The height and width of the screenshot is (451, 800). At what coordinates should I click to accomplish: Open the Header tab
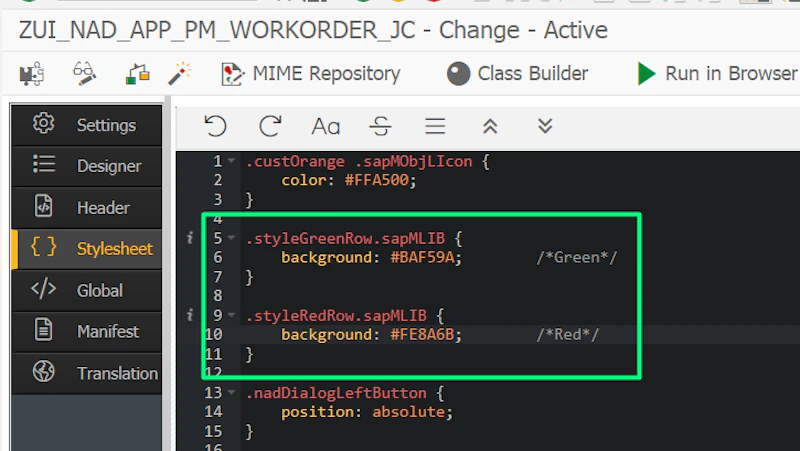coord(87,208)
